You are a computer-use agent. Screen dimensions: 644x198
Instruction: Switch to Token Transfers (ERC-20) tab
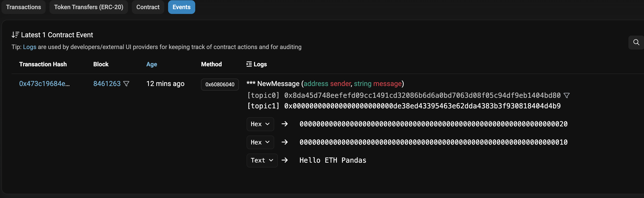pyautogui.click(x=89, y=7)
